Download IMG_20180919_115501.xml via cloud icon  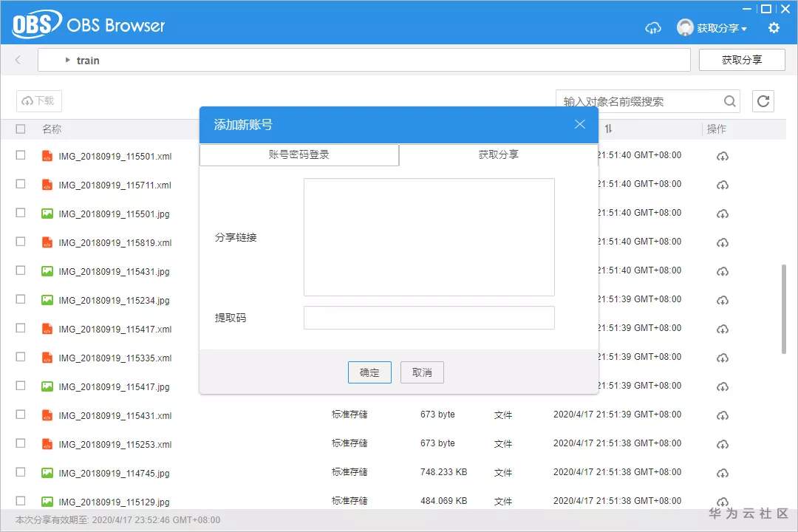(723, 157)
